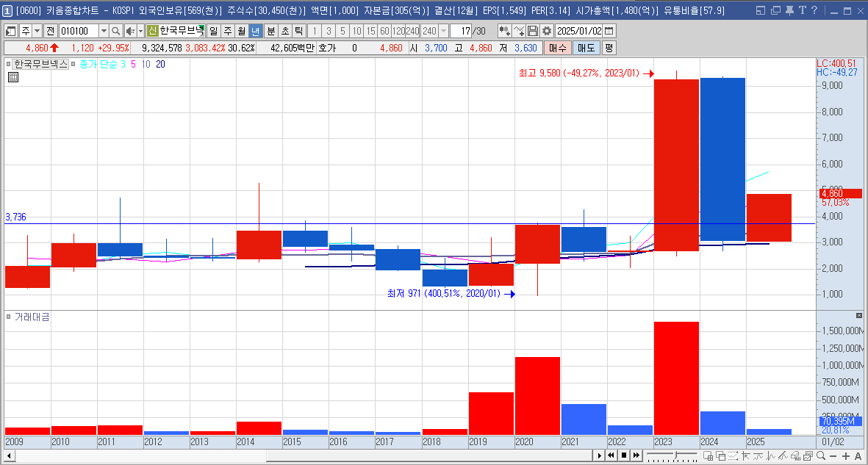Select the interval 15 tab
This screenshot has height=465, width=868.
[x=371, y=31]
